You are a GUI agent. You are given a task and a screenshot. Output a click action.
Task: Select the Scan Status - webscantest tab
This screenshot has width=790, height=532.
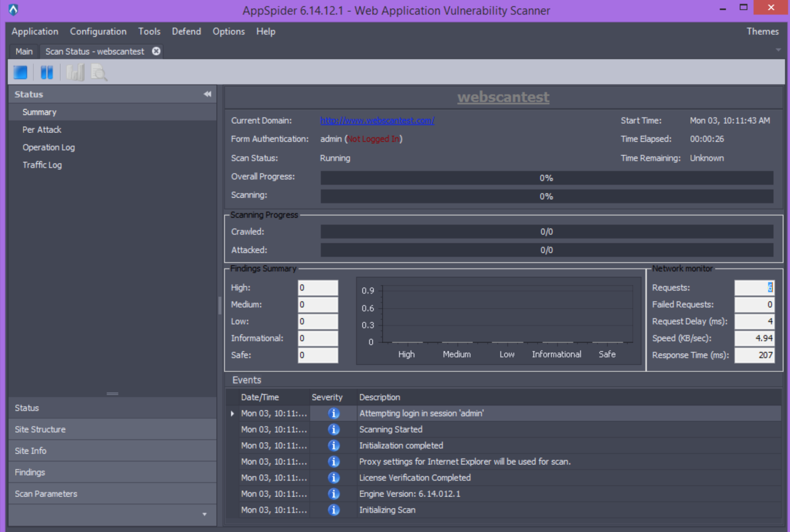point(95,52)
